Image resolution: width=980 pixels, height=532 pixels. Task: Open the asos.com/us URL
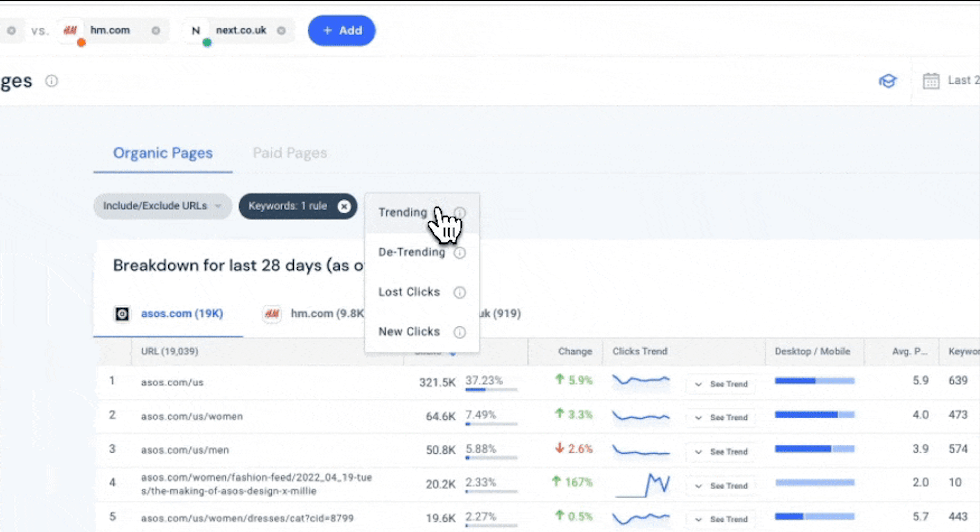coord(172,382)
